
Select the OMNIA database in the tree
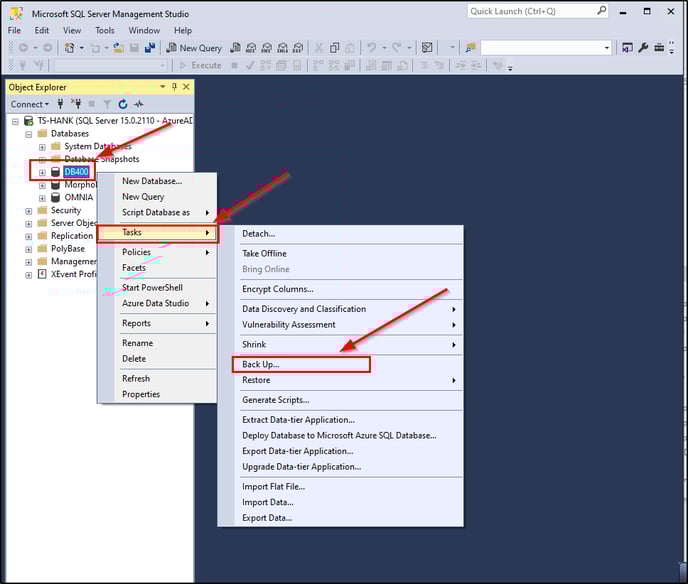79,197
